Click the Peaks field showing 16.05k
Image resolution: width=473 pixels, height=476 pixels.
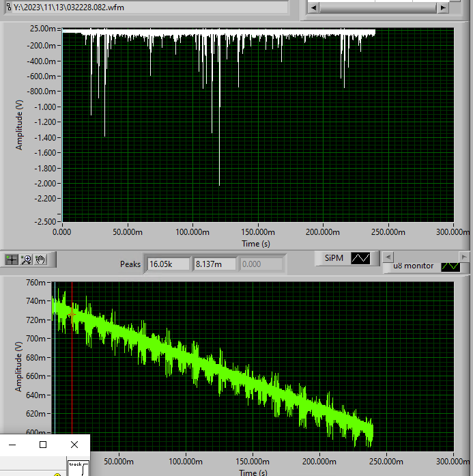click(x=169, y=264)
